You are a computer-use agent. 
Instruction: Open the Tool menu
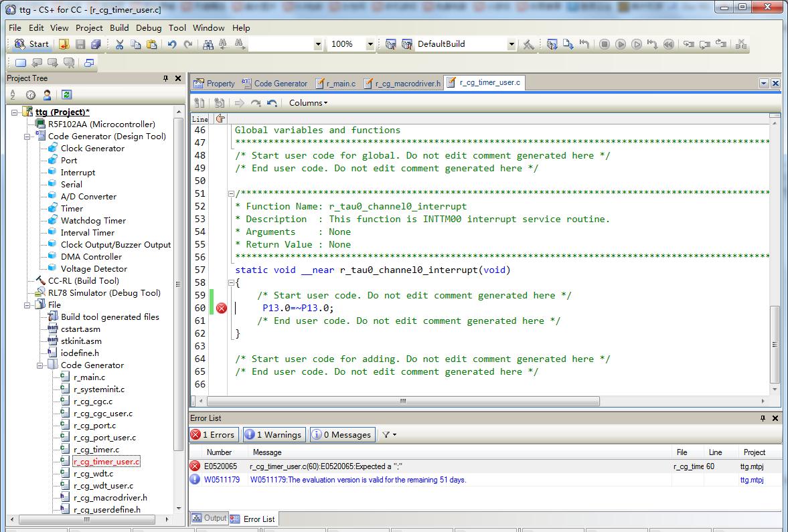pos(177,27)
